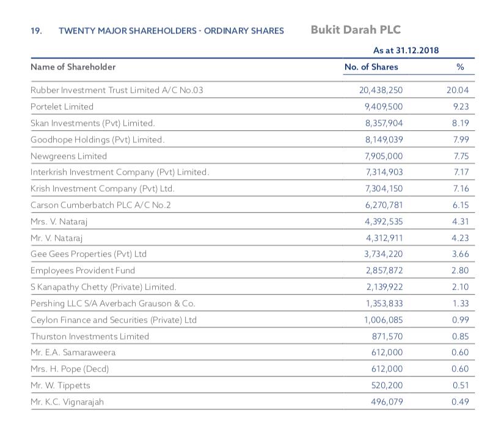Screen dimensions: 504x426
Task: Click the share count 871,570
Action: coord(387,337)
